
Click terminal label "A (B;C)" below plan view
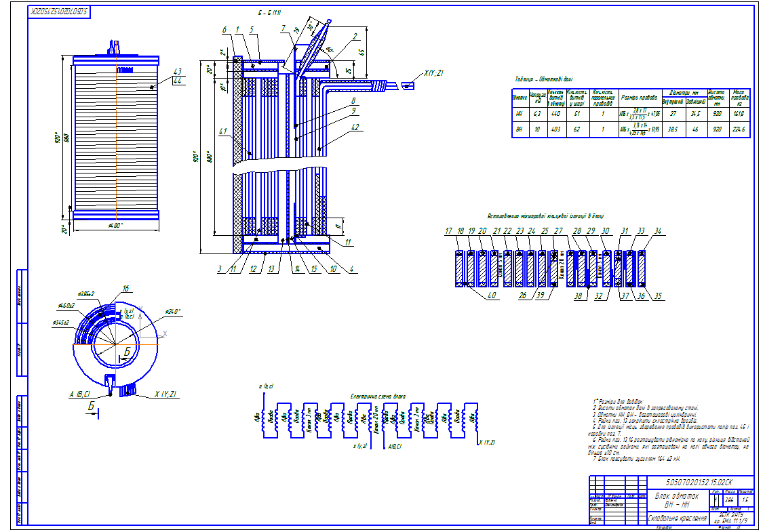click(79, 394)
